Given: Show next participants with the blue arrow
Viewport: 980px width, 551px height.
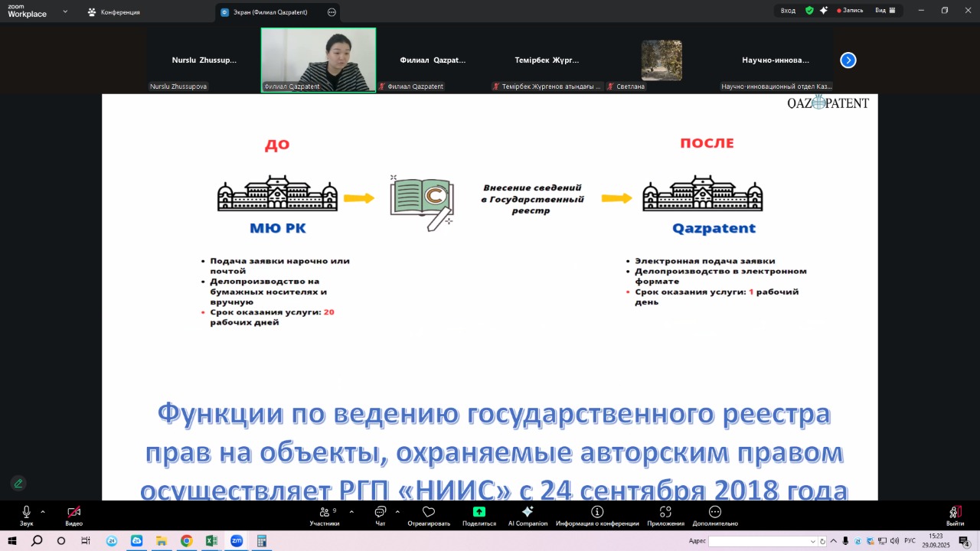Looking at the screenshot, I should (x=848, y=60).
